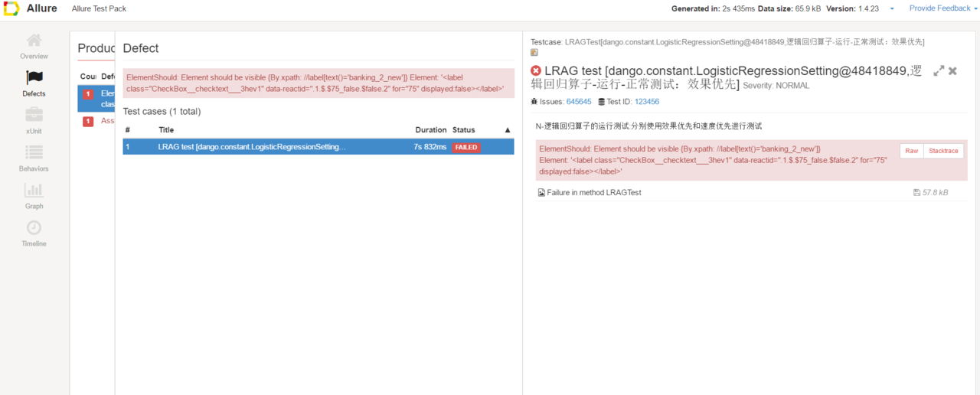Screen dimensions: 980x395
Task: Open the Graph chart section
Action: tap(34, 197)
